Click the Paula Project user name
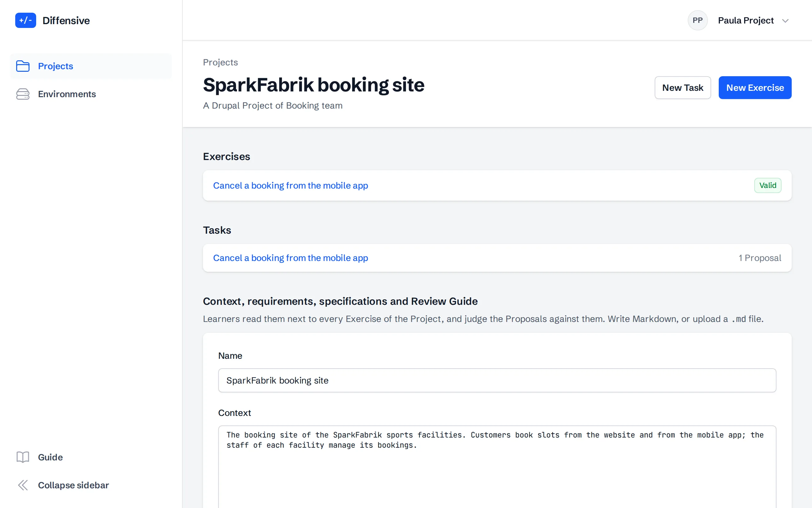Image resolution: width=812 pixels, height=508 pixels. (746, 21)
